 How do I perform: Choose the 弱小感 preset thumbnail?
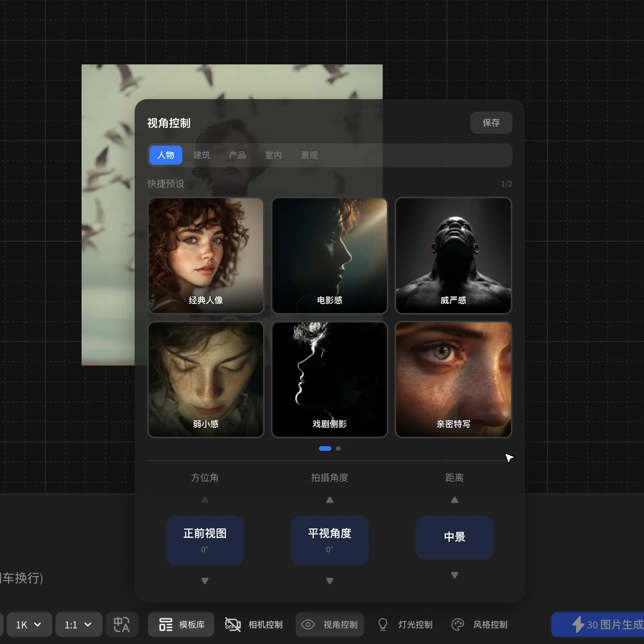[206, 379]
